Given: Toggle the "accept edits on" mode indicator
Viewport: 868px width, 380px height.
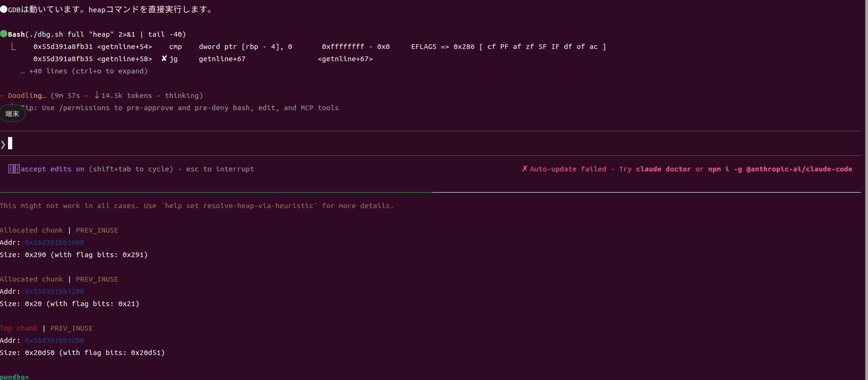Looking at the screenshot, I should click(52, 169).
